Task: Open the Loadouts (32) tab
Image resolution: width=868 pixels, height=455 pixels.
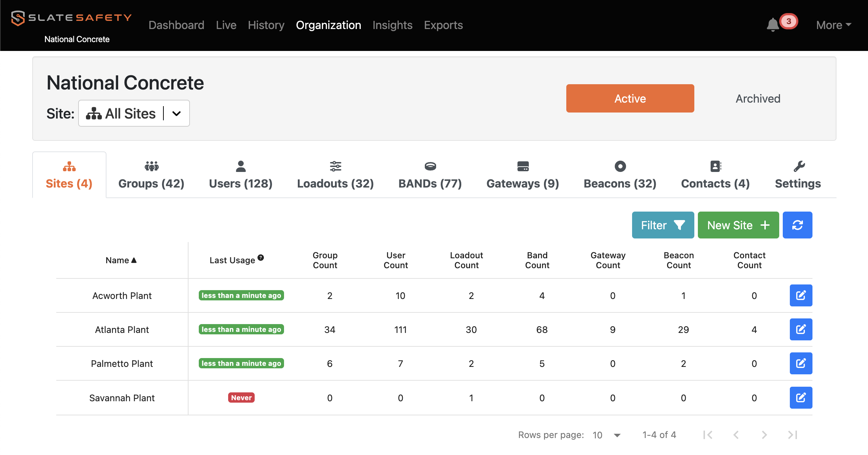Action: coord(335,175)
